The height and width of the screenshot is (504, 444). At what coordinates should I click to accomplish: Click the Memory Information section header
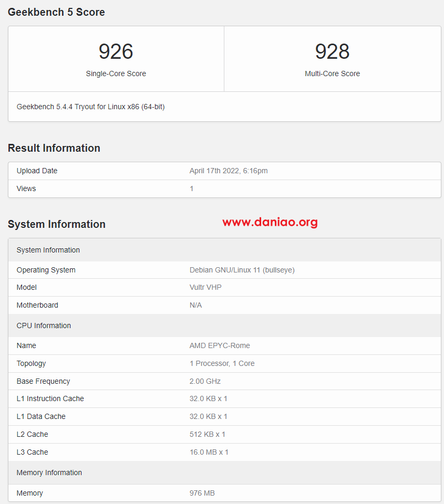point(224,473)
